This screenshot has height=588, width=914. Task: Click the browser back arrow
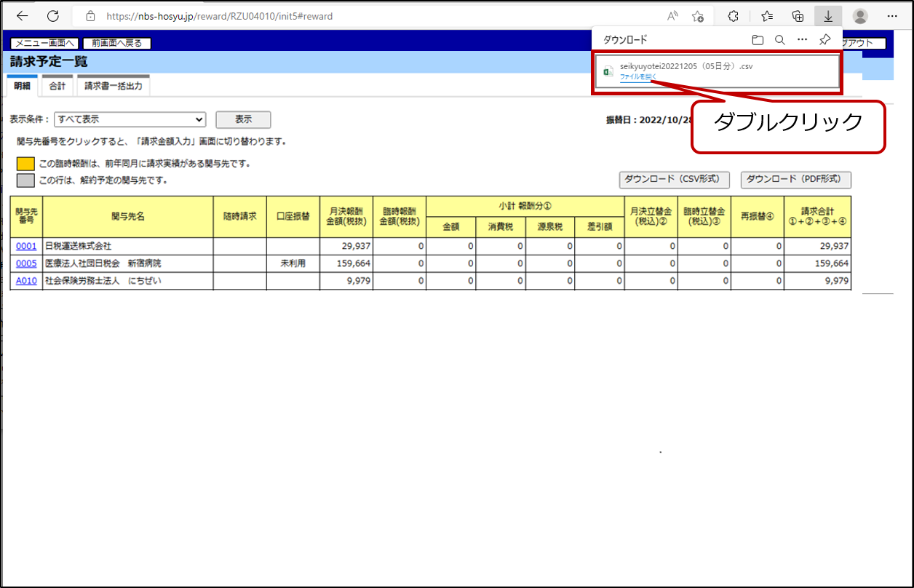[23, 16]
